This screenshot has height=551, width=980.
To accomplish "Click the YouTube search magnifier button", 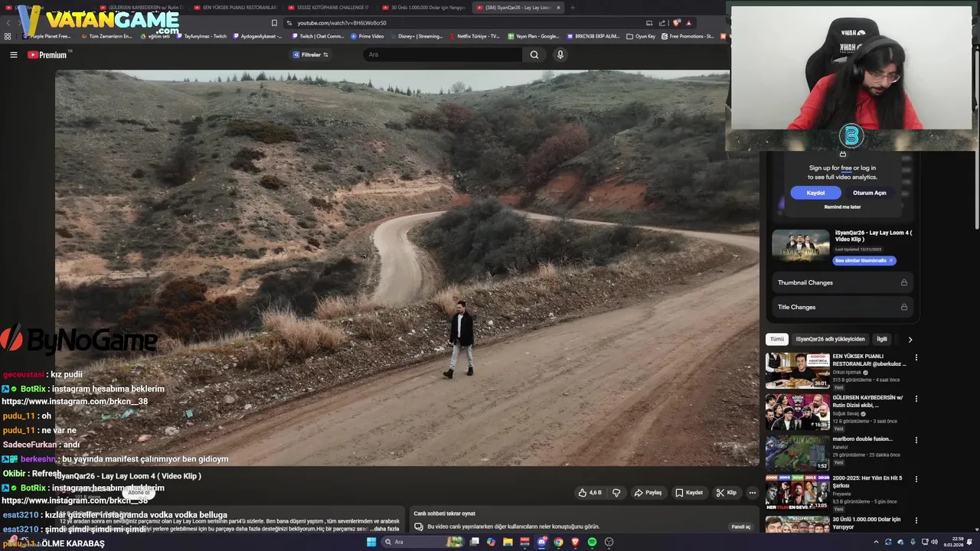I will [534, 54].
